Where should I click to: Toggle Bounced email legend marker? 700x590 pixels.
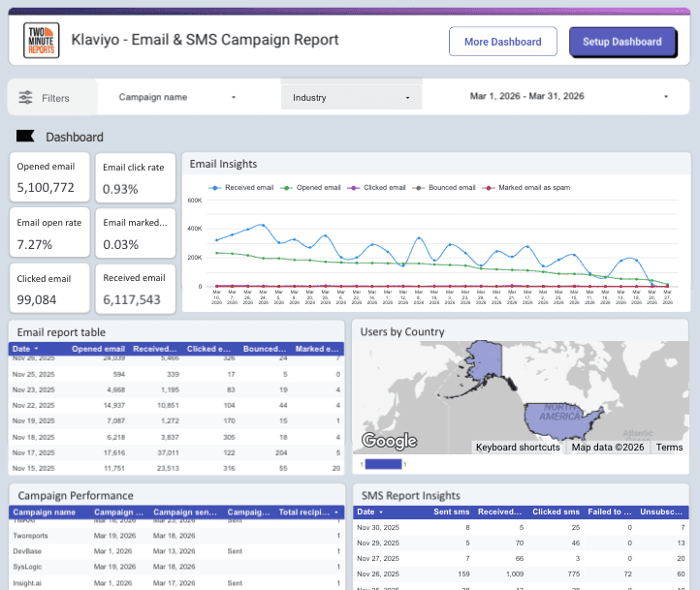(418, 188)
